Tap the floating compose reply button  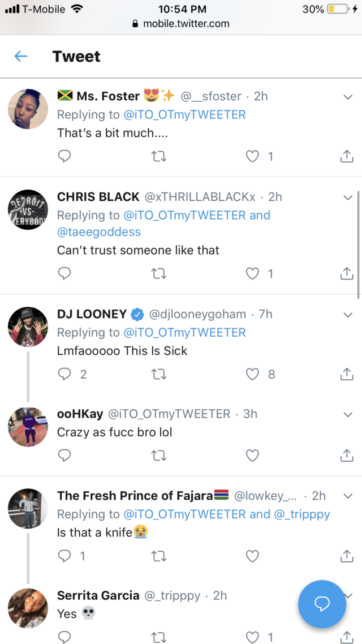pos(322,604)
